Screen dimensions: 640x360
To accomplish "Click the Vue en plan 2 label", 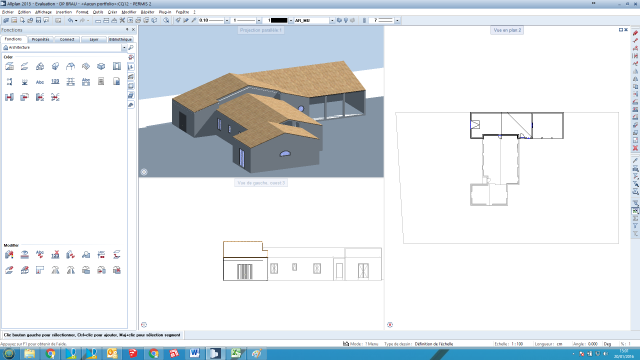I will (x=507, y=30).
